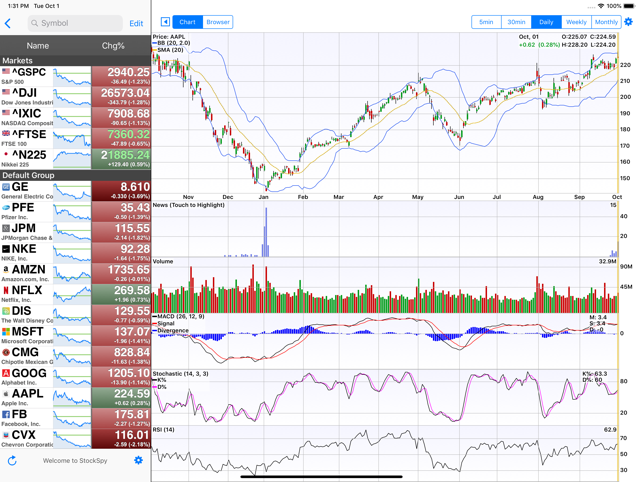
Task: Click the Volume panel label
Action: [x=163, y=261]
